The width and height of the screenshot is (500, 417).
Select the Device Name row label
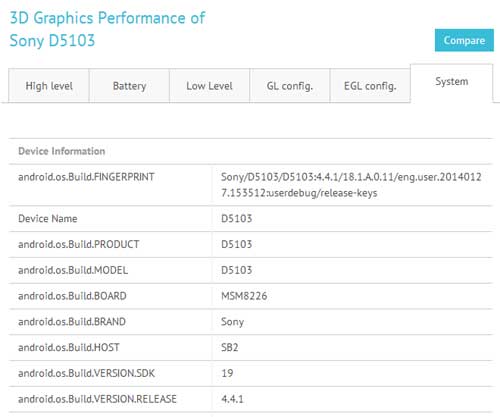[48, 219]
